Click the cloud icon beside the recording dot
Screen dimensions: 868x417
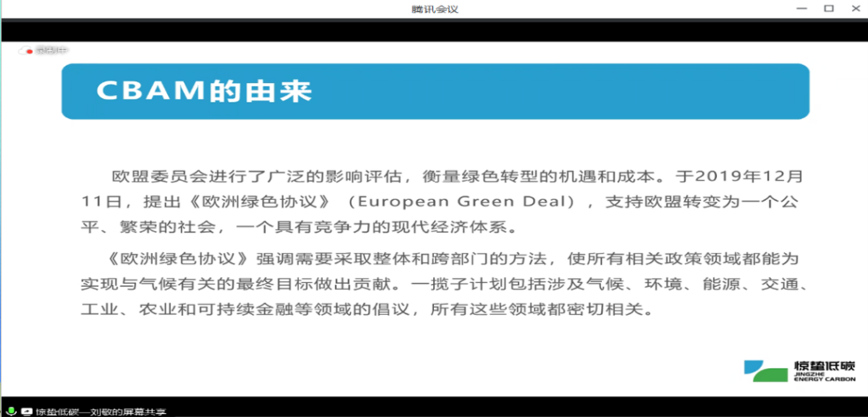click(x=23, y=51)
